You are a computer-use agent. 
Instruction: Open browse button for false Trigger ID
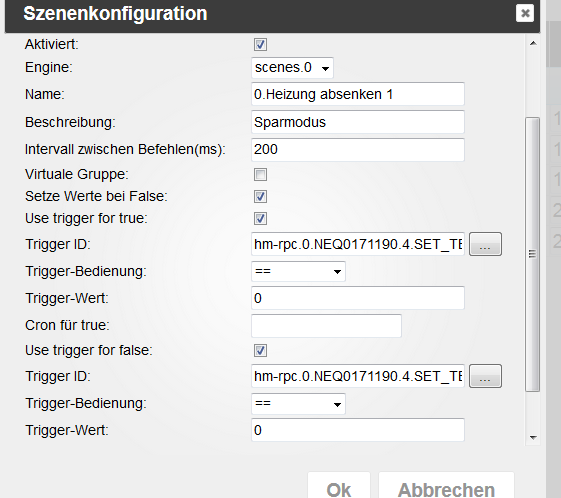[485, 376]
